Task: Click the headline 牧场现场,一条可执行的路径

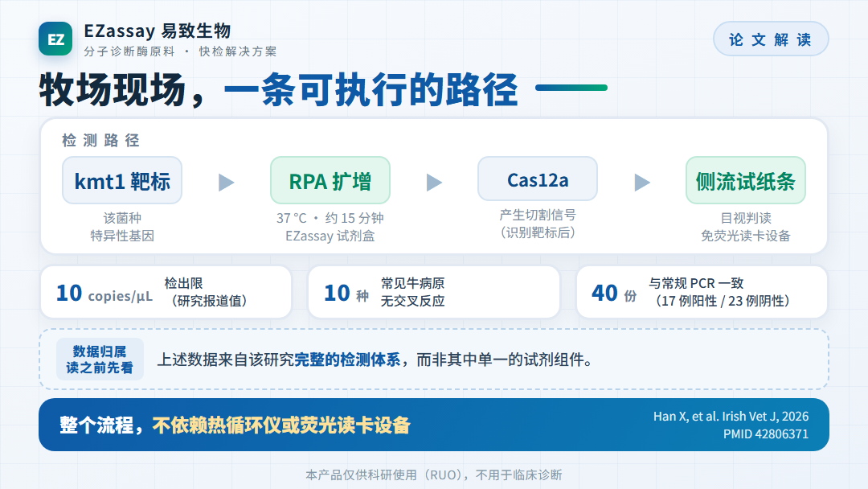Action: (278, 89)
